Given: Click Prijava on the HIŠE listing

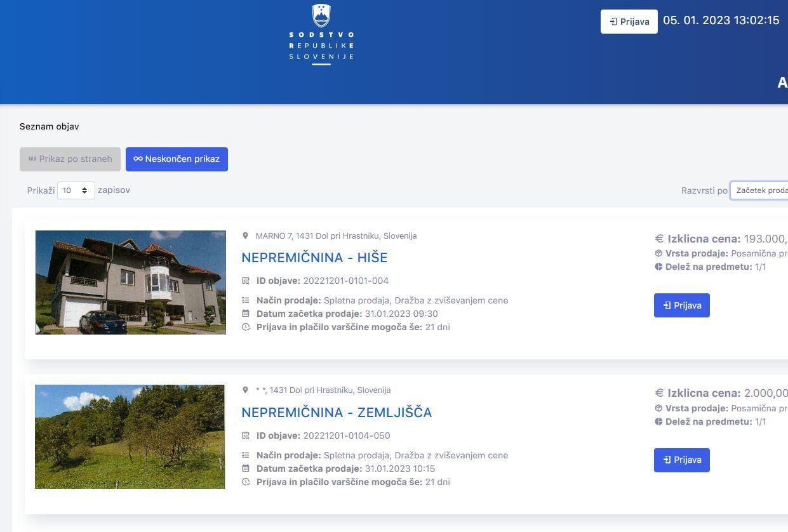Looking at the screenshot, I should click(x=681, y=305).
